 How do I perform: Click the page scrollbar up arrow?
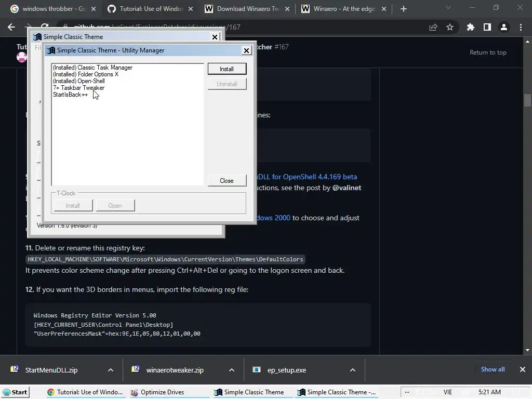coord(527,42)
